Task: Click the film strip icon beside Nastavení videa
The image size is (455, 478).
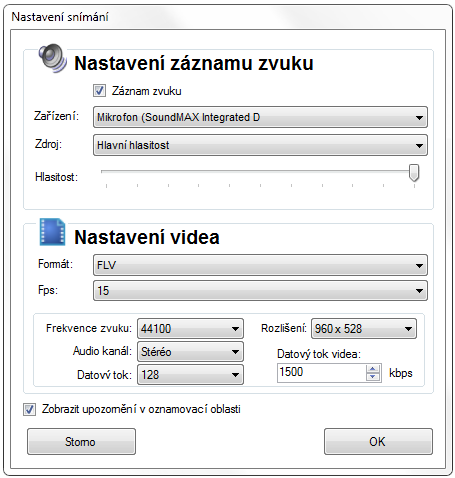Action: click(x=52, y=232)
